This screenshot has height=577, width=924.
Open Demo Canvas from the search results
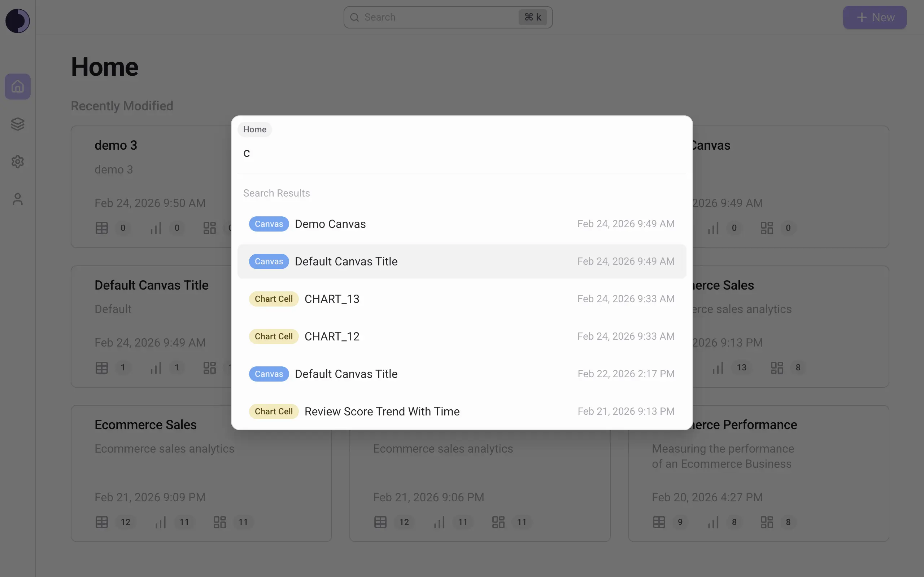pos(330,224)
